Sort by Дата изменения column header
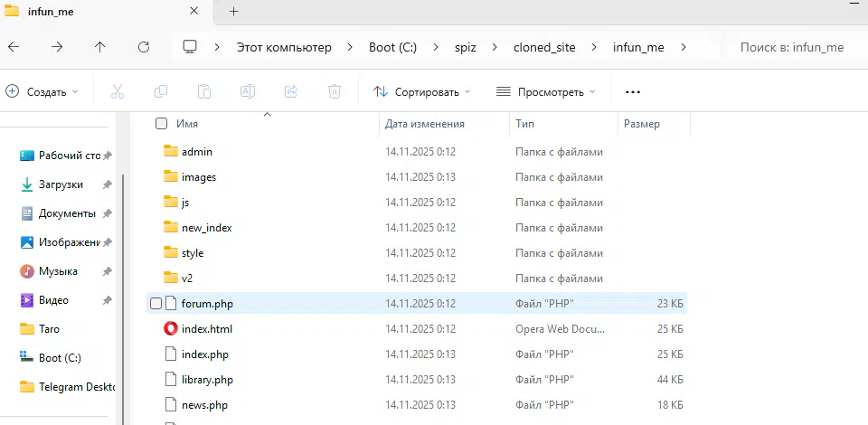868x425 pixels. pyautogui.click(x=425, y=124)
